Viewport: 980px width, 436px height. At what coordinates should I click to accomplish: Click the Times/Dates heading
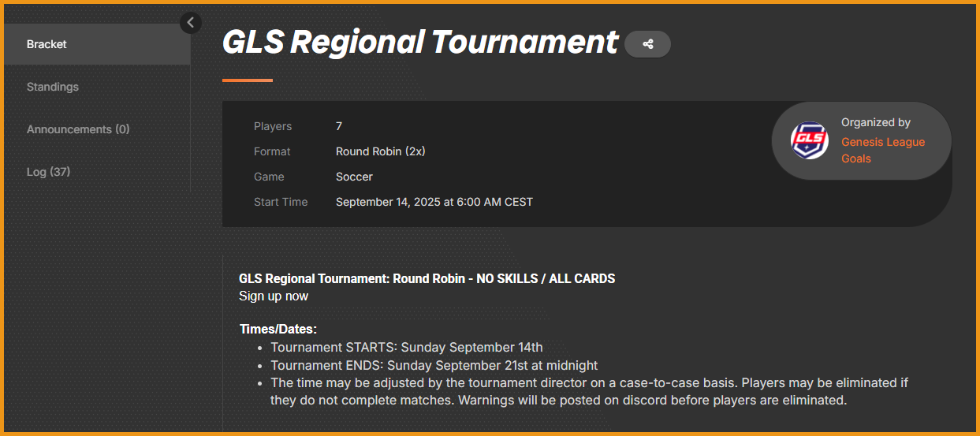pos(278,330)
